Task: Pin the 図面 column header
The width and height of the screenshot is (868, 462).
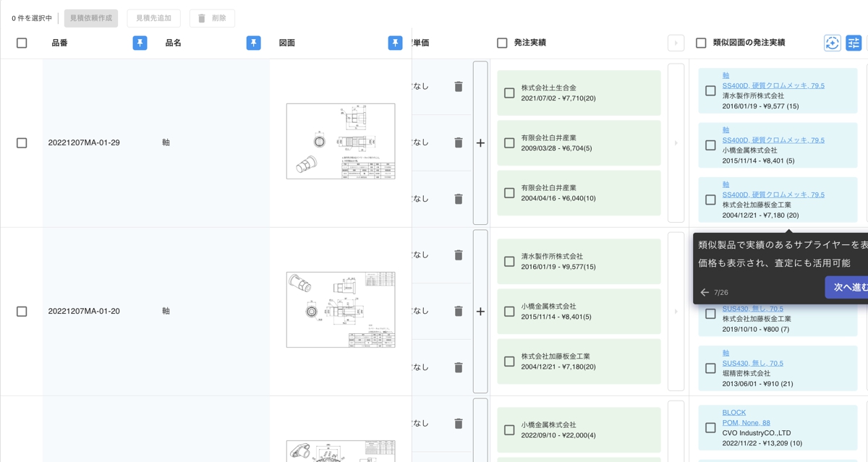Action: (x=395, y=43)
